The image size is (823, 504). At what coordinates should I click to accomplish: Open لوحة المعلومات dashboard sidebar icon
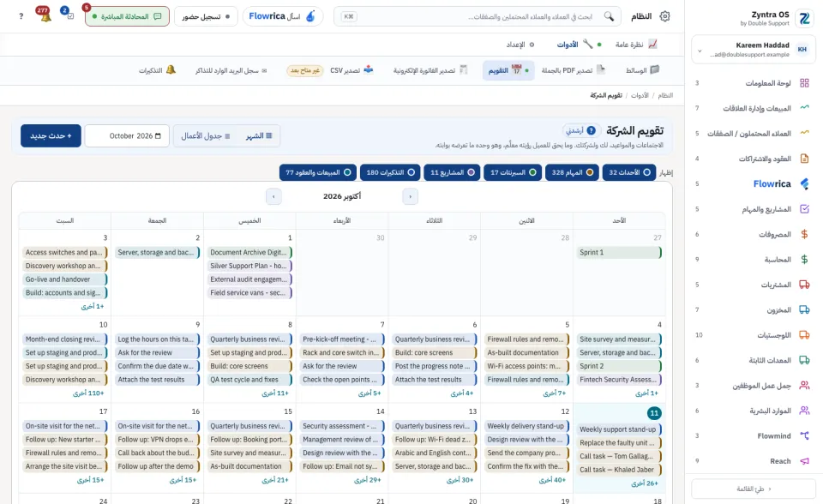pyautogui.click(x=804, y=83)
